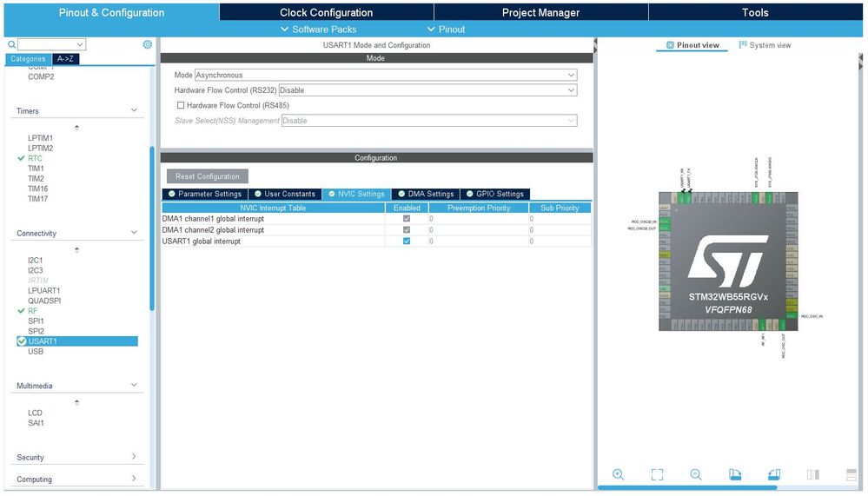Toggle the split vertical view icon
The image size is (868, 496).
[x=812, y=474]
